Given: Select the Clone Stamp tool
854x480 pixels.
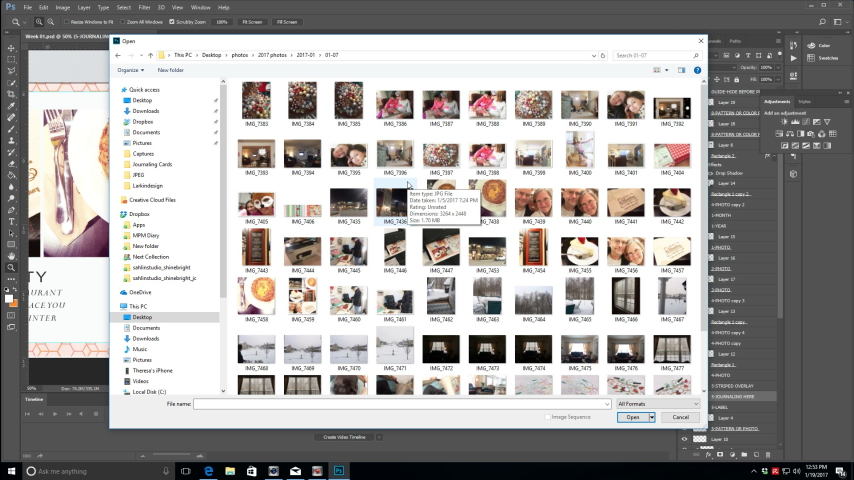Looking at the screenshot, I should tap(11, 141).
